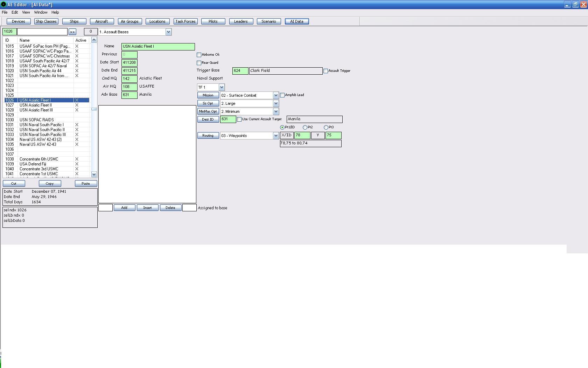Click the >> go-to-record button
The width and height of the screenshot is (588, 368).
pos(72,32)
